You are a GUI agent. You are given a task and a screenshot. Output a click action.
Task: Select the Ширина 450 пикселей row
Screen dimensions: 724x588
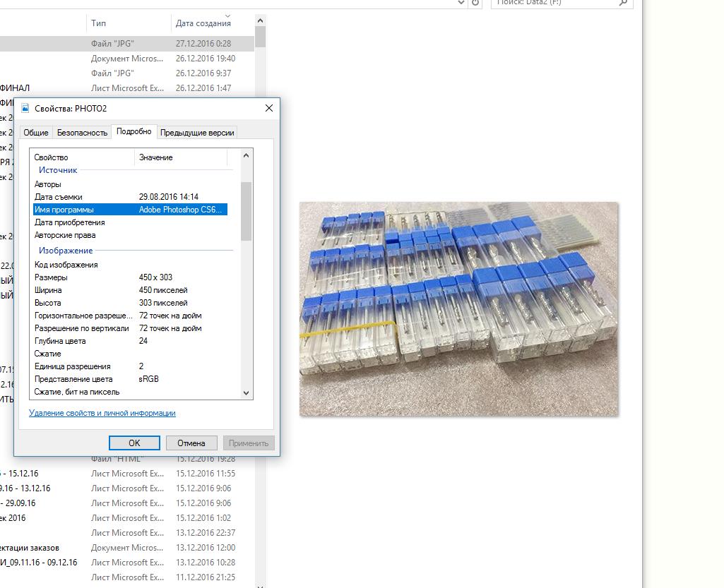[x=130, y=290]
